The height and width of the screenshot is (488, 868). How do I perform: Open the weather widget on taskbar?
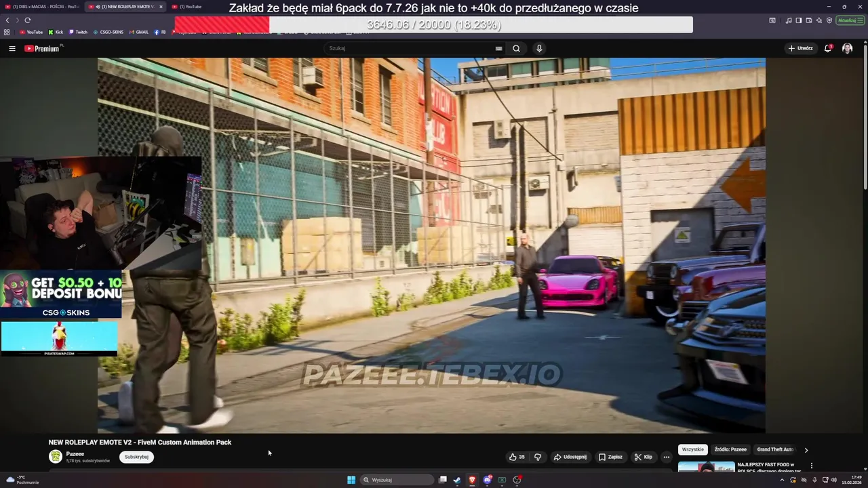(x=22, y=480)
